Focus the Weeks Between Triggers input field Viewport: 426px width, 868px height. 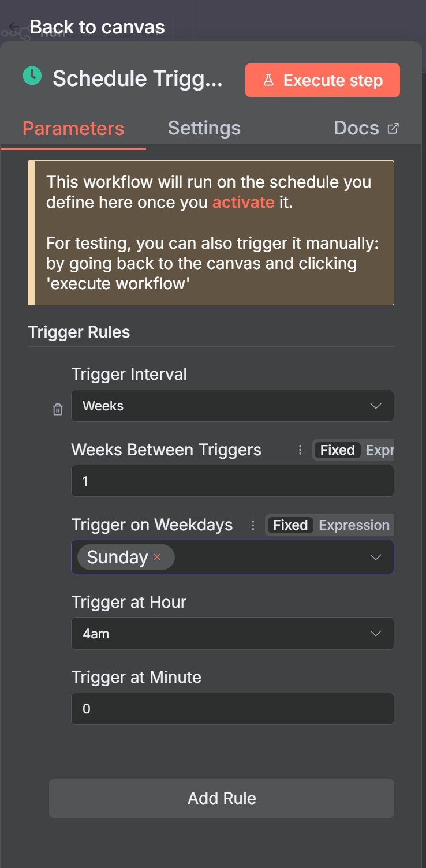(x=232, y=481)
